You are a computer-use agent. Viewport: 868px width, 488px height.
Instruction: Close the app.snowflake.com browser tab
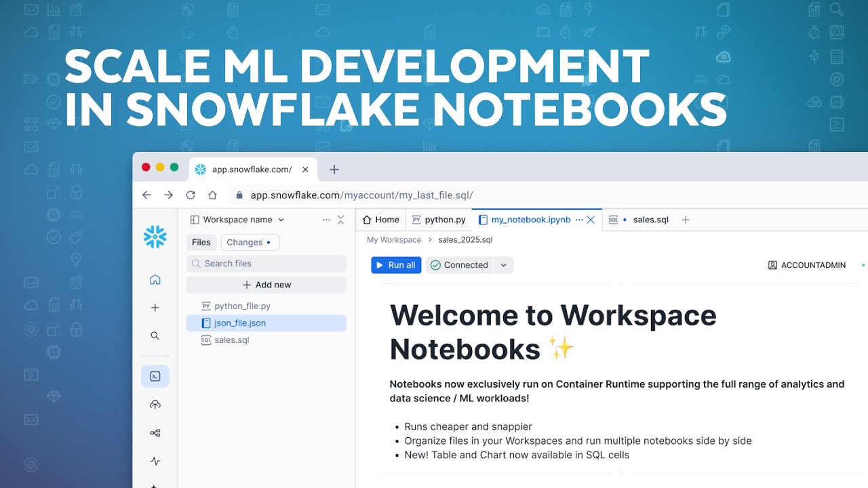point(305,169)
